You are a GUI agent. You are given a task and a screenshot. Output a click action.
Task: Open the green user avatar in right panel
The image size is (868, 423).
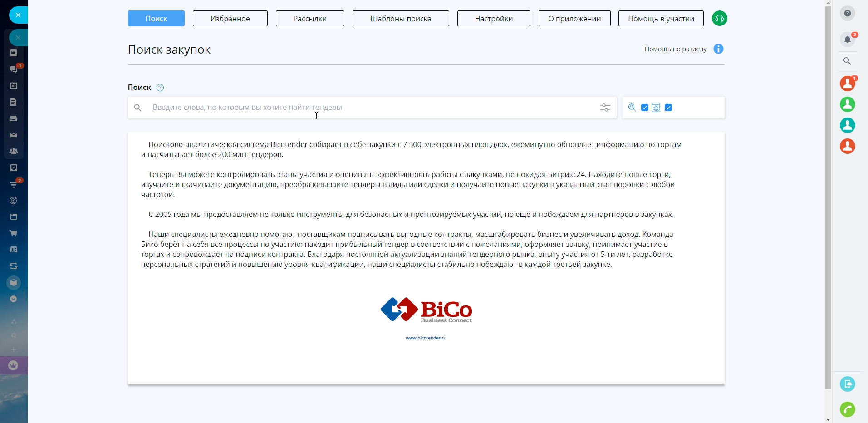pos(848,104)
